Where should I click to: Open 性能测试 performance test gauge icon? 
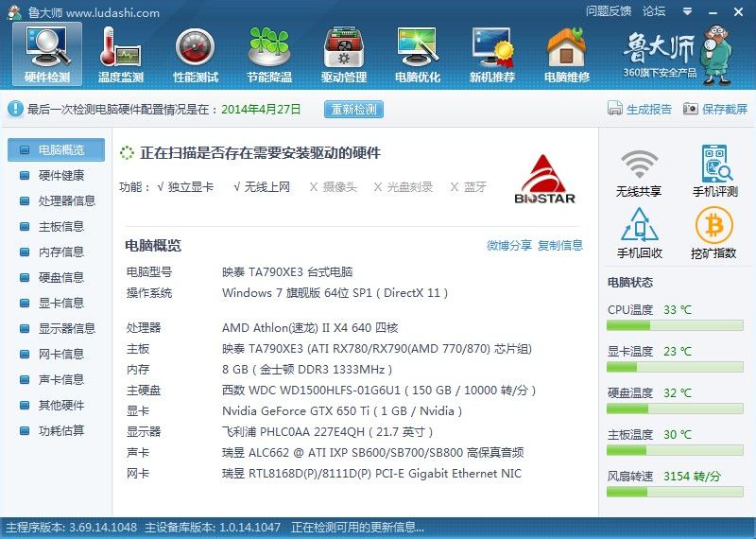[x=196, y=55]
